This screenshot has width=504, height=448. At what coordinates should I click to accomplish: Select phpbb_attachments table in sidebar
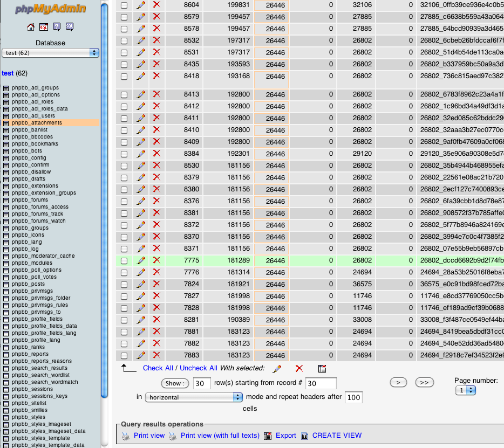click(37, 123)
